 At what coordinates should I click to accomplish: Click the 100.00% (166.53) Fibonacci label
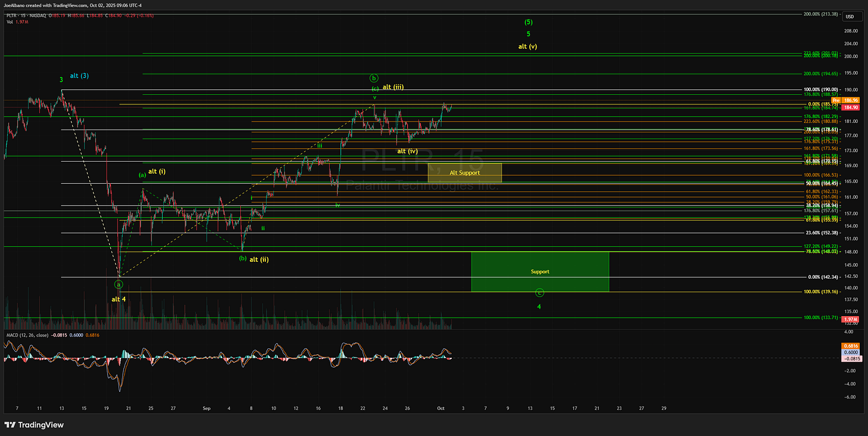tap(821, 175)
